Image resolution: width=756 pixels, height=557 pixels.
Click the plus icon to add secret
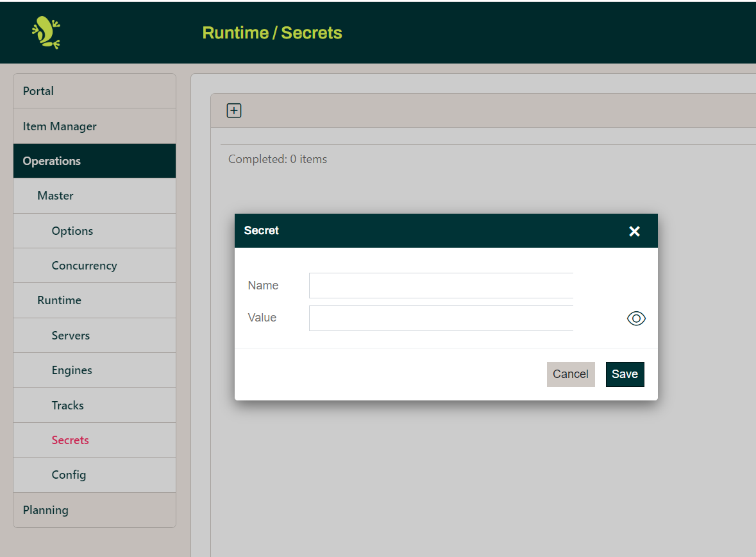[234, 111]
